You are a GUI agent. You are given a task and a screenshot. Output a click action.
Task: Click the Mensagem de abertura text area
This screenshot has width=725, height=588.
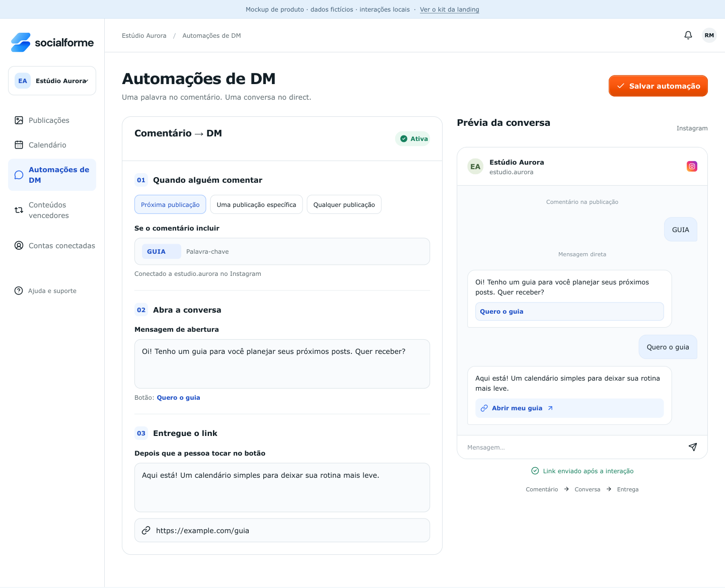point(282,364)
